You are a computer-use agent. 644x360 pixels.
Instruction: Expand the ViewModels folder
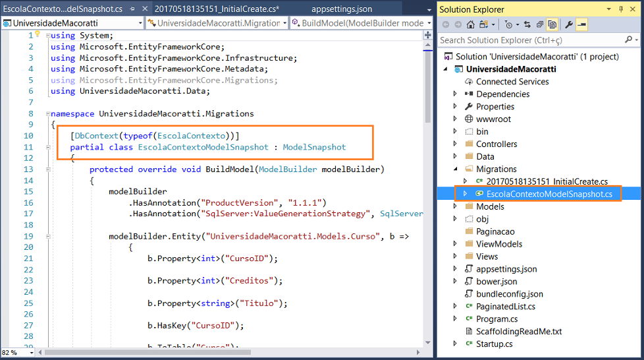pos(455,243)
